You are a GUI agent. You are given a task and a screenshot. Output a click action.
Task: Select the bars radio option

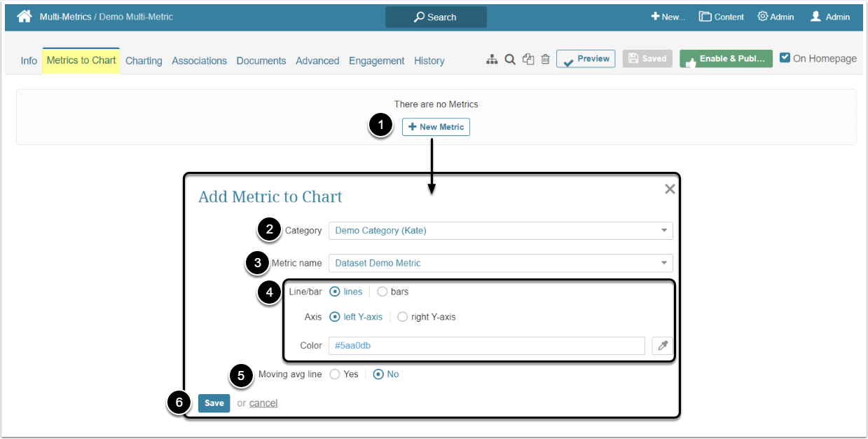point(383,292)
